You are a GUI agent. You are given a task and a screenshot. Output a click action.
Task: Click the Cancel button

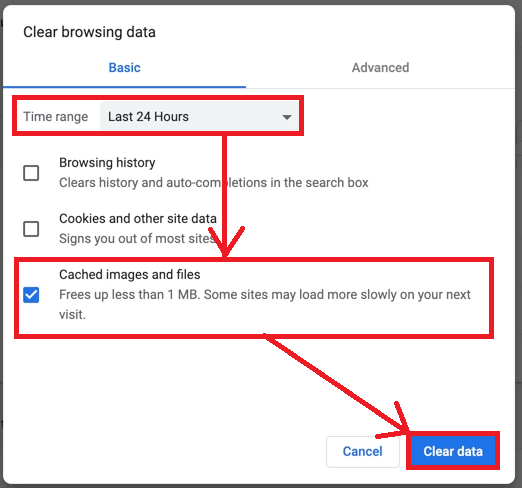pos(363,452)
